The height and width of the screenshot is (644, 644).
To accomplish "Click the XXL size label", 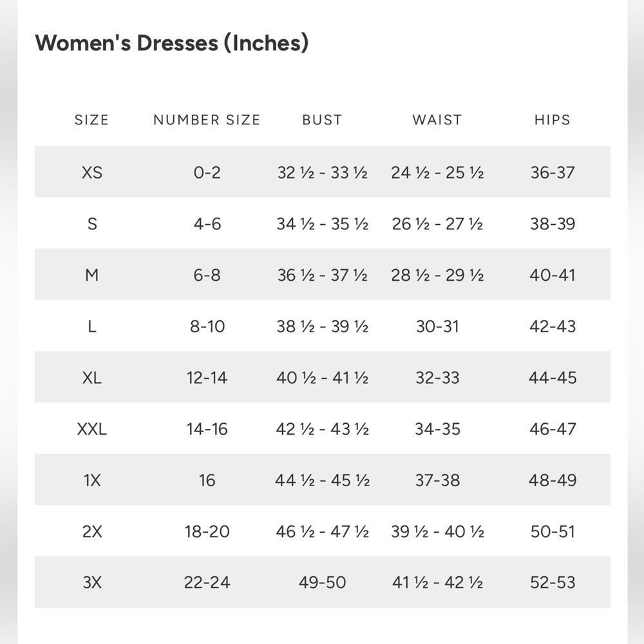I will coord(92,429).
